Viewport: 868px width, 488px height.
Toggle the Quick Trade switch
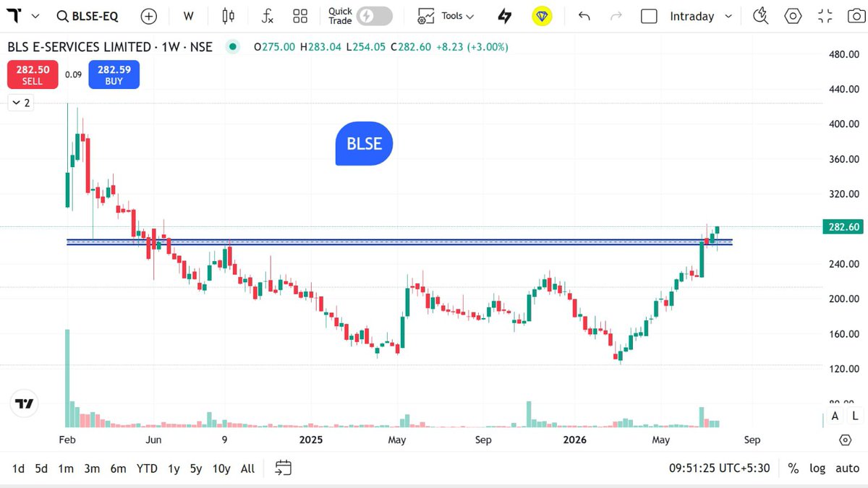[375, 16]
